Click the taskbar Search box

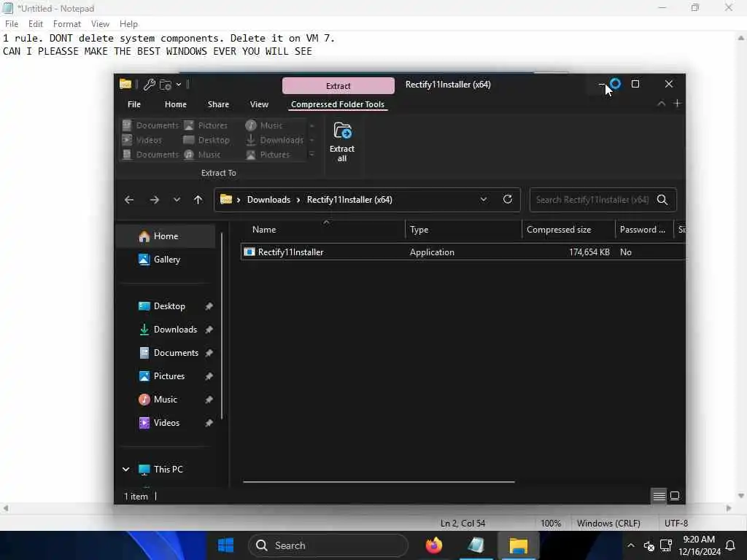(328, 545)
